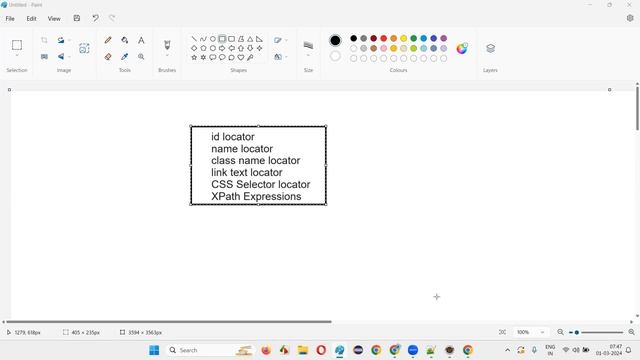Click the horizontal canvas scrollbar
Screen dimensions: 640x360
coord(169,322)
